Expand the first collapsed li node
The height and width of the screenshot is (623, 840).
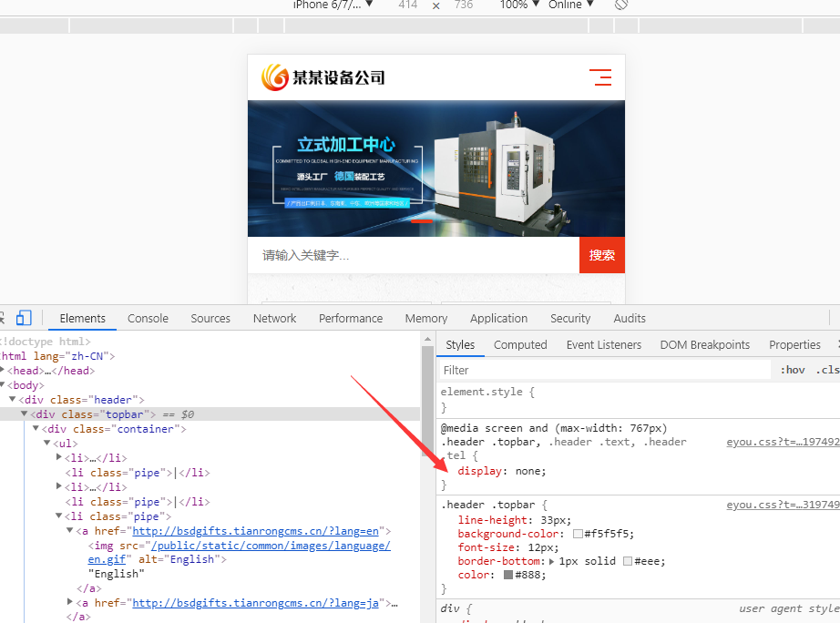pyautogui.click(x=59, y=457)
